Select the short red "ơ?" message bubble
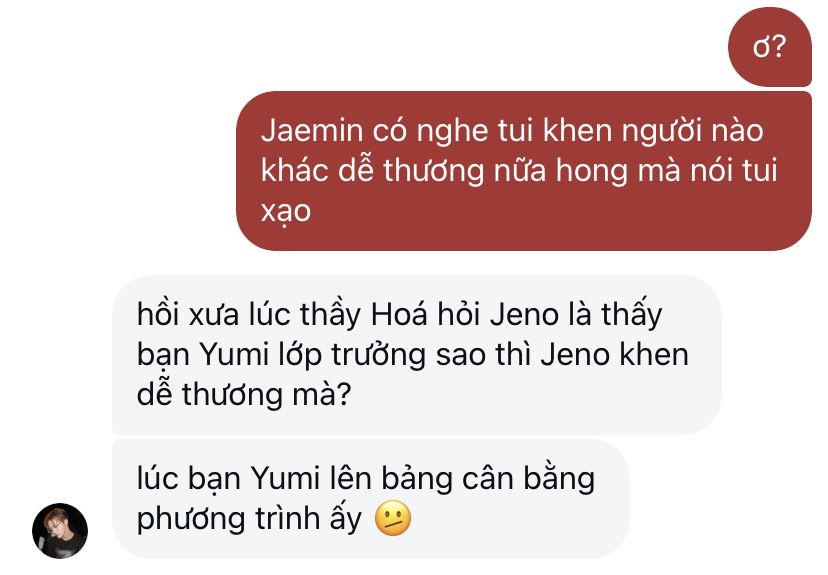Screen dimensions: 828x575 click(769, 47)
